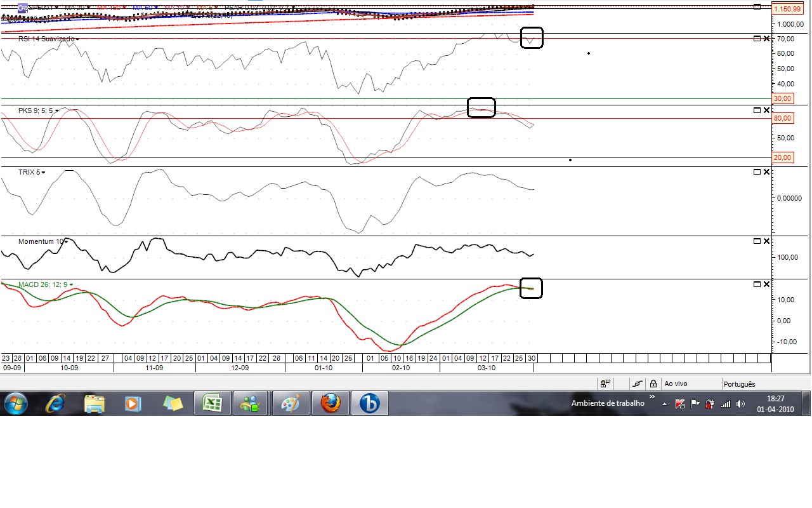
Task: Close the PKS indicator panel
Action: click(766, 110)
